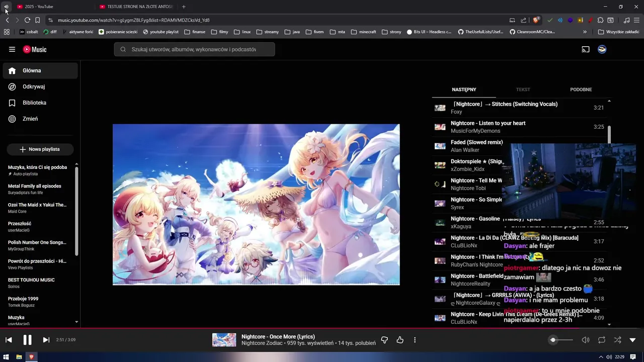
Task: Open File Explorer from taskbar
Action: [x=19, y=357]
